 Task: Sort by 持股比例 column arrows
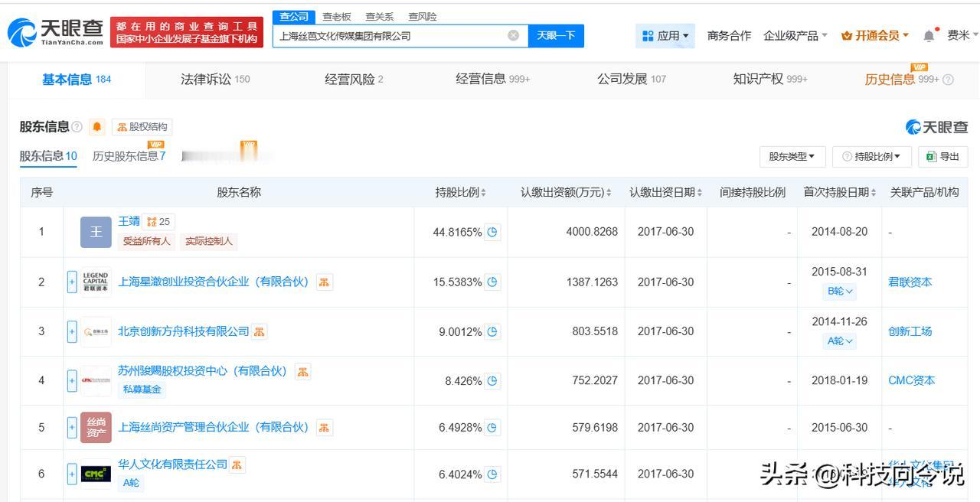483,193
